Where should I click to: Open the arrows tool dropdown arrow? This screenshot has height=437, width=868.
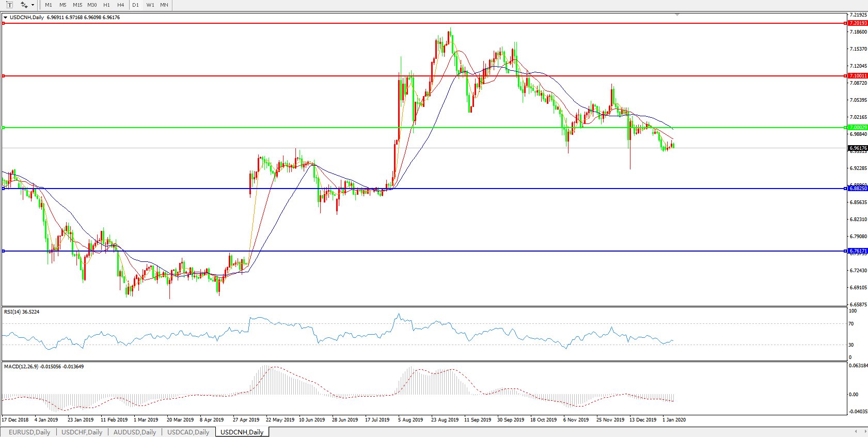(x=33, y=5)
